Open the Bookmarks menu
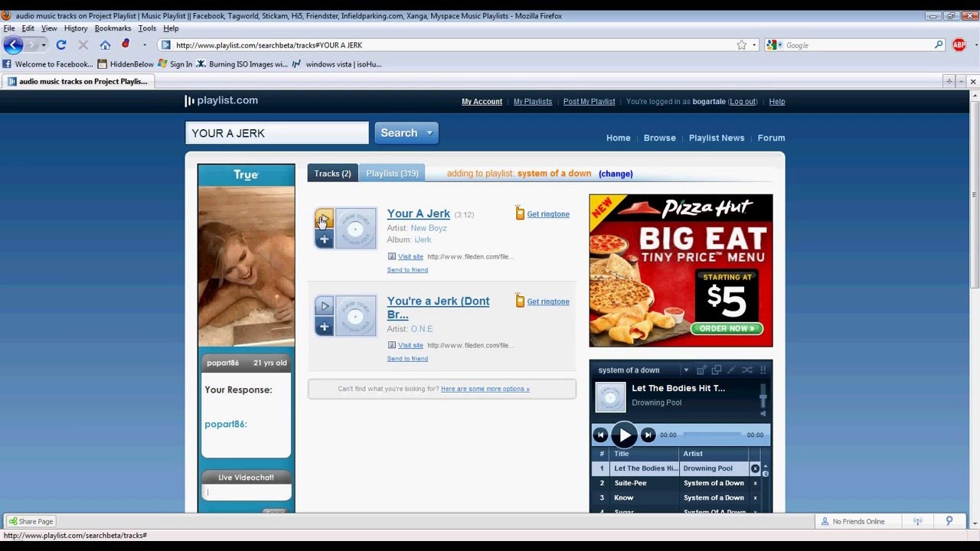Screen dimensions: 980x551 pos(113,28)
